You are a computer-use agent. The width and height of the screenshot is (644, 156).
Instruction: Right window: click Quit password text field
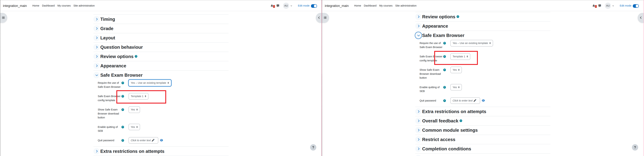click(x=465, y=101)
